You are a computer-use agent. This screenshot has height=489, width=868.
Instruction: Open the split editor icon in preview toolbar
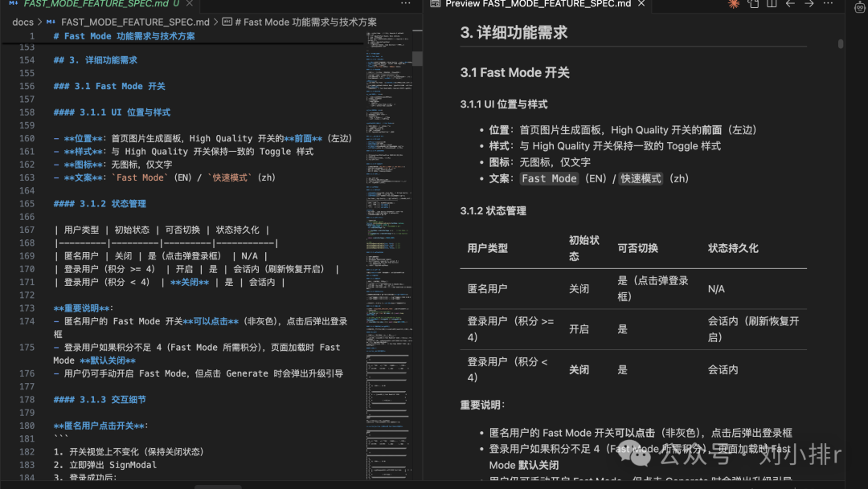click(x=772, y=6)
